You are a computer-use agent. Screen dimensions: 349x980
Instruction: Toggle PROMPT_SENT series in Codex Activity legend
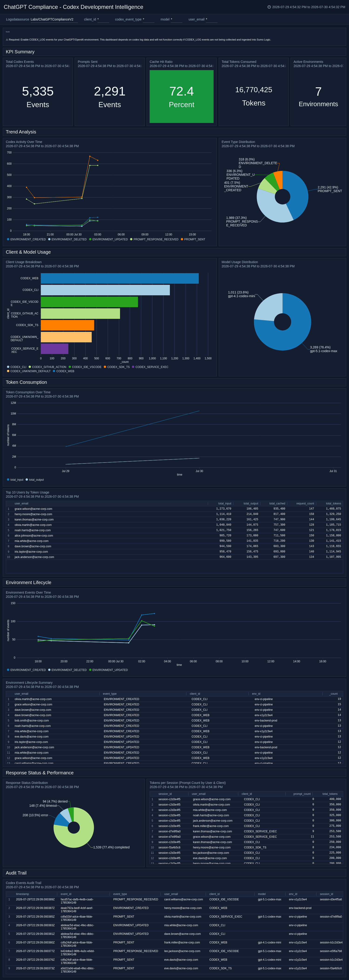(193, 239)
